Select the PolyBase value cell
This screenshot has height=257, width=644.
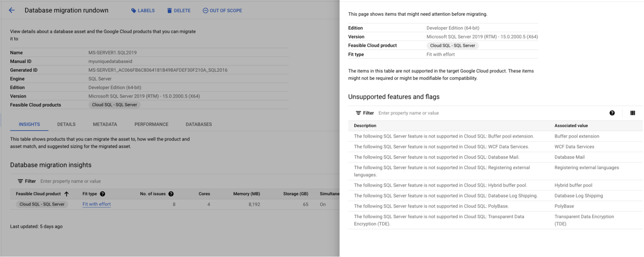click(564, 206)
